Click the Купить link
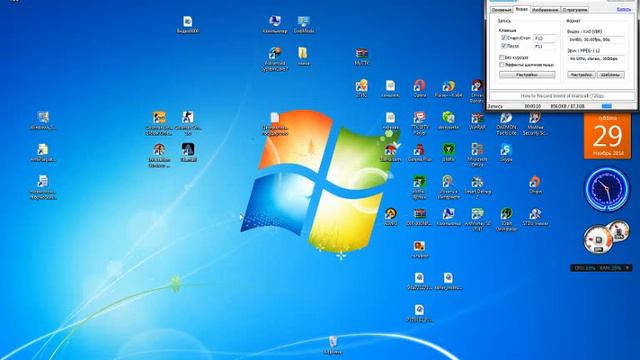 (623, 9)
